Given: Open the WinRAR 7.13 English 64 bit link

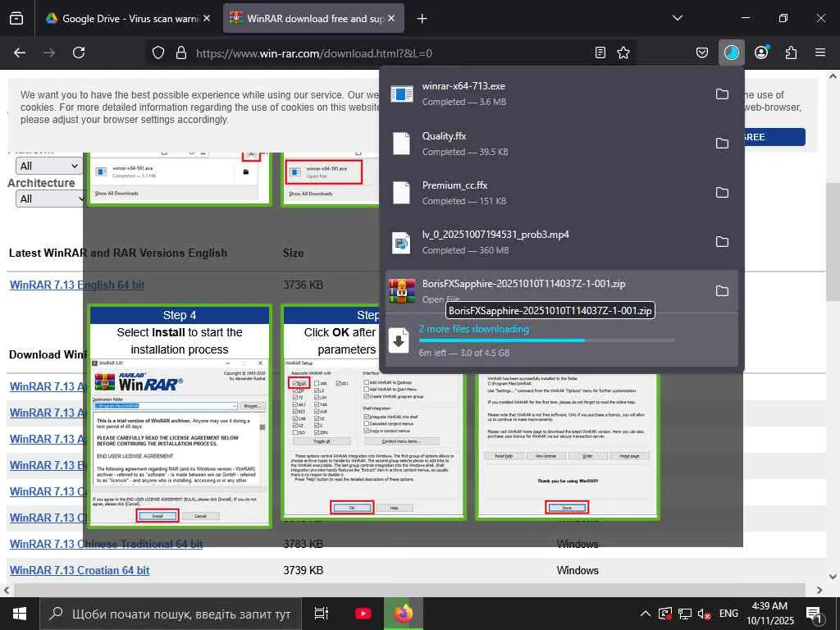Looking at the screenshot, I should pyautogui.click(x=76, y=285).
